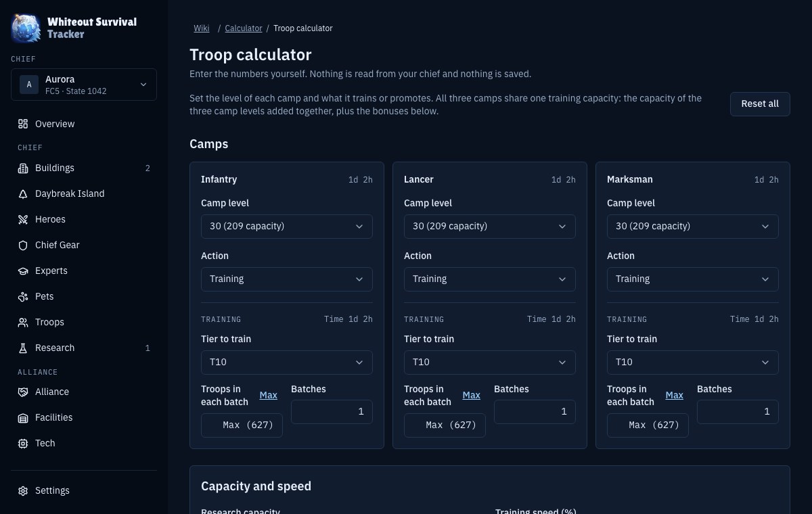Open Lancer Action dropdown
Image resolution: width=812 pixels, height=514 pixels.
pos(490,279)
